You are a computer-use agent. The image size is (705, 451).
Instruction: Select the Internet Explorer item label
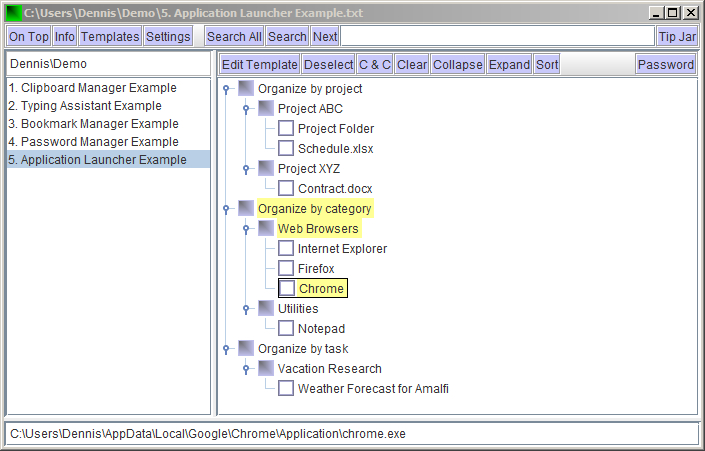pos(342,249)
